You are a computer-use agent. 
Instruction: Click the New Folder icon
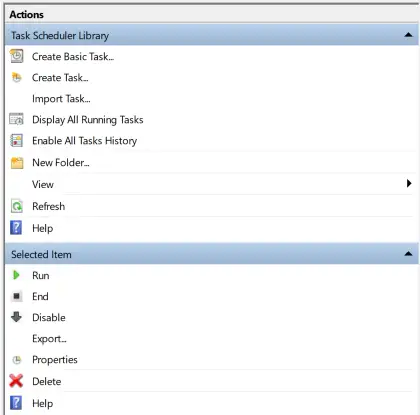[x=17, y=163]
